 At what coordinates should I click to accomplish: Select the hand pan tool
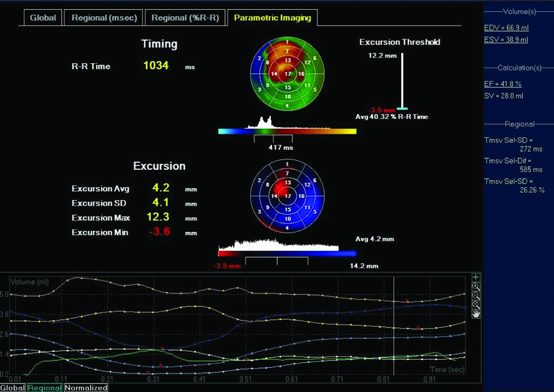click(x=476, y=314)
